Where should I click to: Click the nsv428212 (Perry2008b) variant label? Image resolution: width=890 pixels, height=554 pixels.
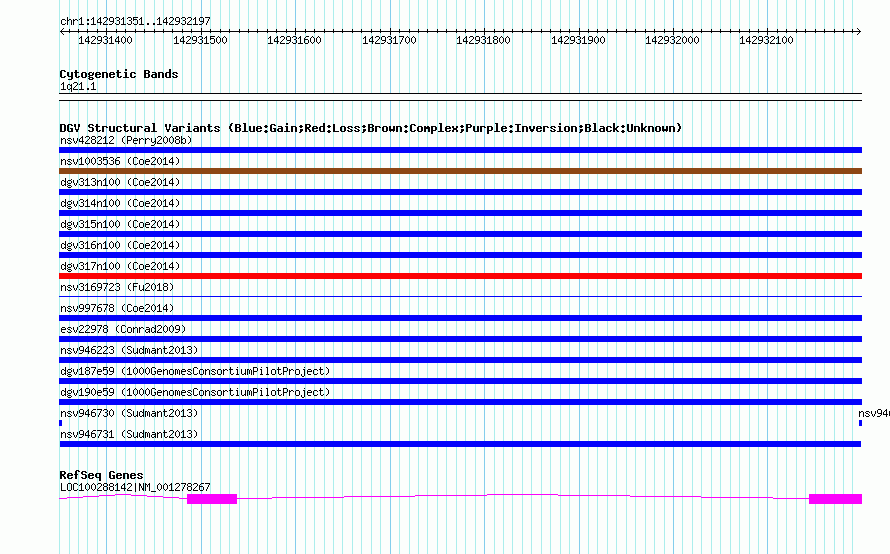(x=126, y=140)
